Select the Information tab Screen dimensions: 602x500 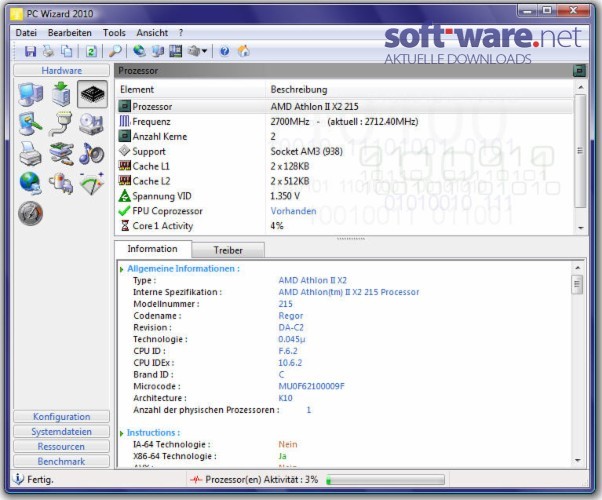[152, 249]
